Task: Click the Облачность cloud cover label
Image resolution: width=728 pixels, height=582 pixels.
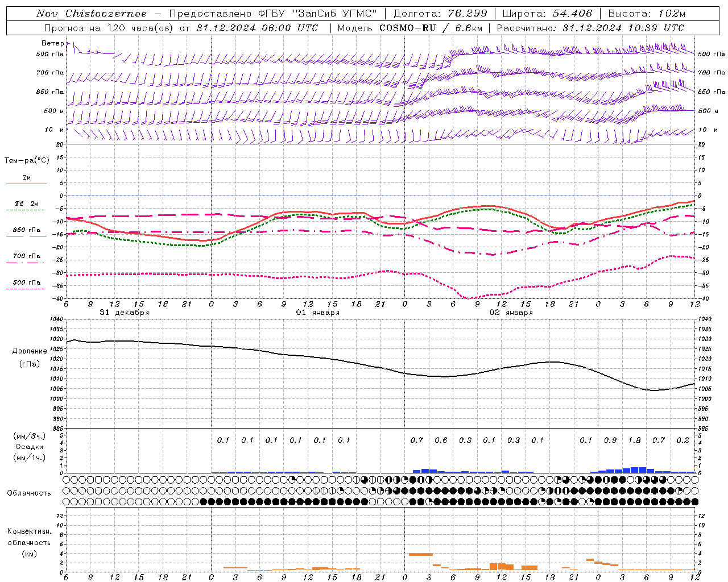Action: pyautogui.click(x=29, y=493)
